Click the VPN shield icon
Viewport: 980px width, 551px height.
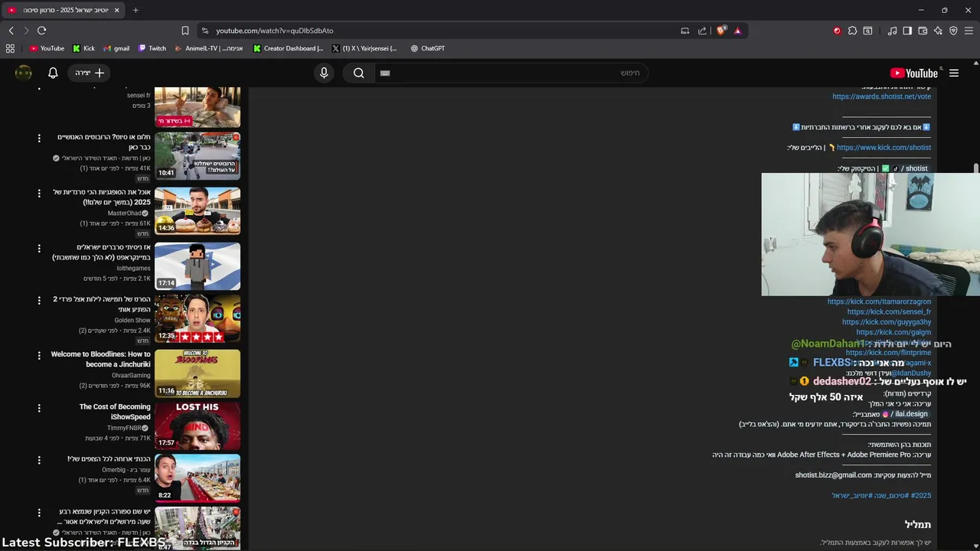click(953, 31)
